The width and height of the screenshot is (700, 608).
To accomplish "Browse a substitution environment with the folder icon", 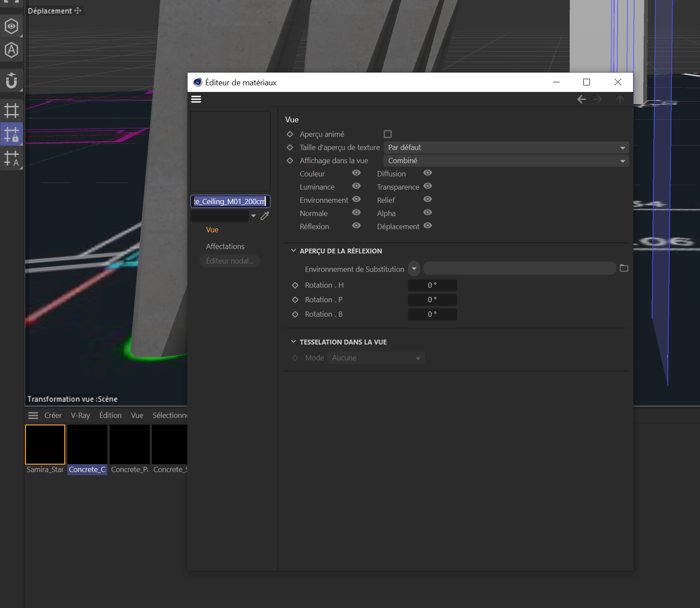I will (624, 268).
